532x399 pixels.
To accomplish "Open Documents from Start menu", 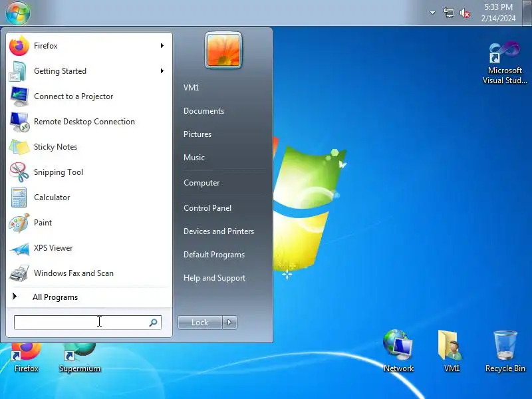I will coord(203,111).
